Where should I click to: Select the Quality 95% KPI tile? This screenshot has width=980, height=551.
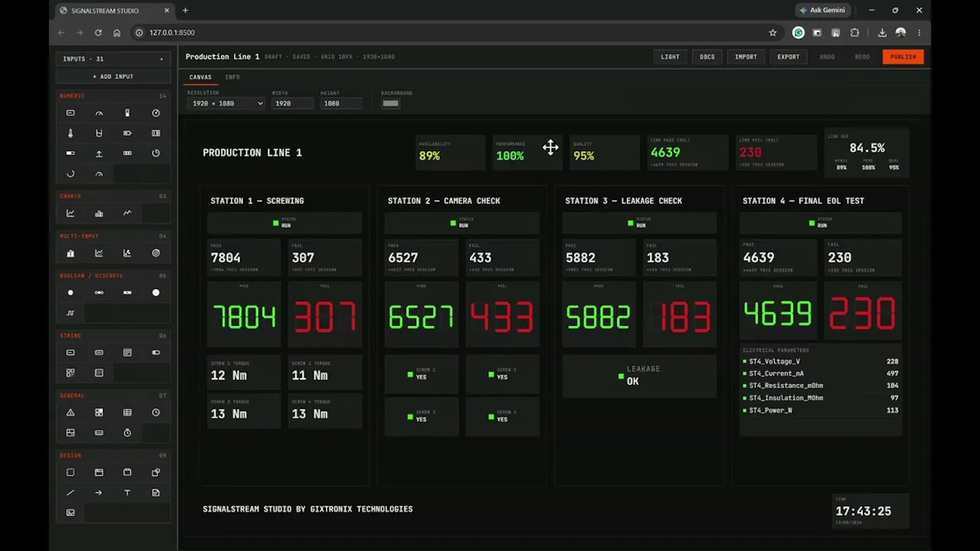(605, 152)
